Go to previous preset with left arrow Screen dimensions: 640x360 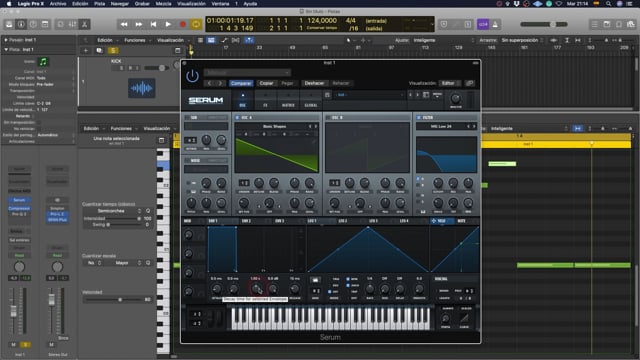tap(209, 83)
